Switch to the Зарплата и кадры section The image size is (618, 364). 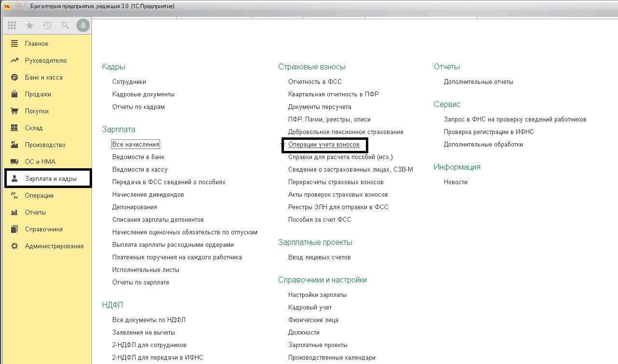51,179
